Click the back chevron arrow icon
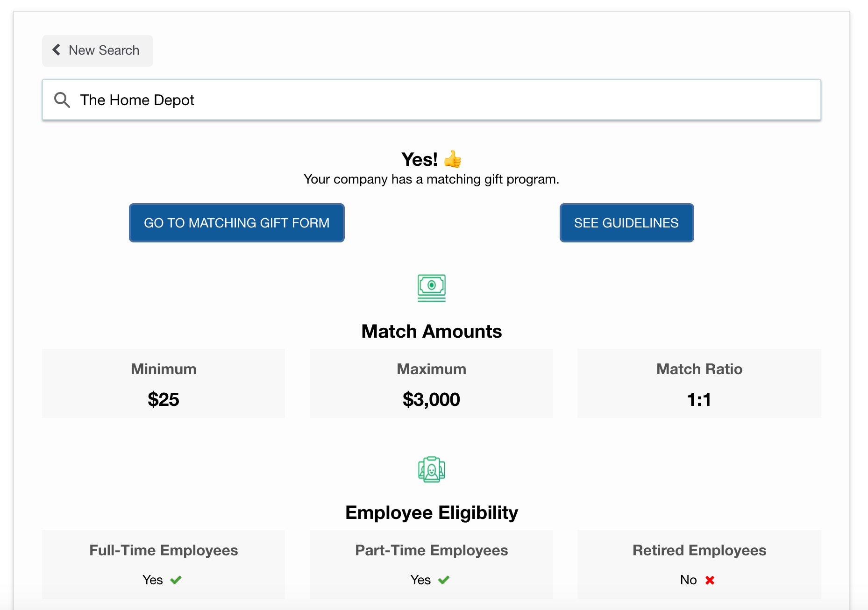The height and width of the screenshot is (610, 868). click(57, 50)
